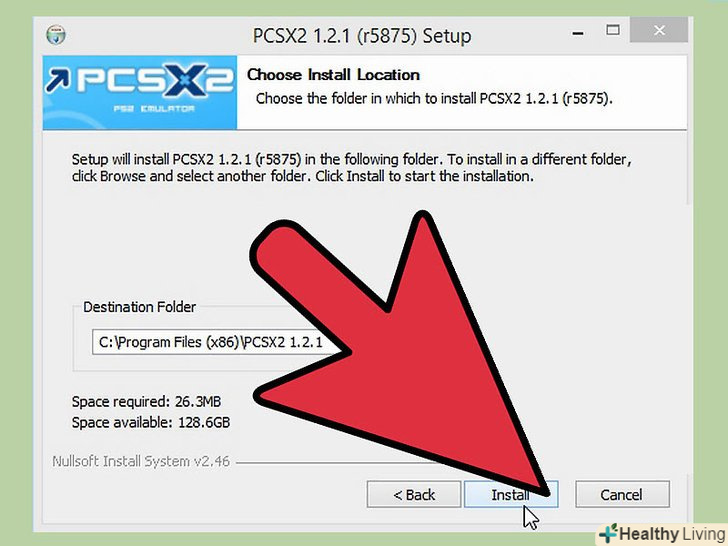Click the Destination Folder group label
728x546 pixels.
139,307
